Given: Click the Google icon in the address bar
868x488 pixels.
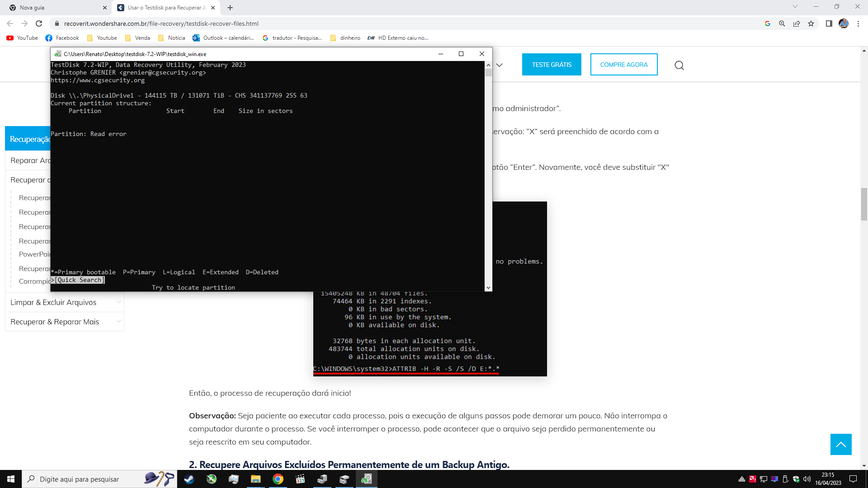Looking at the screenshot, I should (768, 23).
